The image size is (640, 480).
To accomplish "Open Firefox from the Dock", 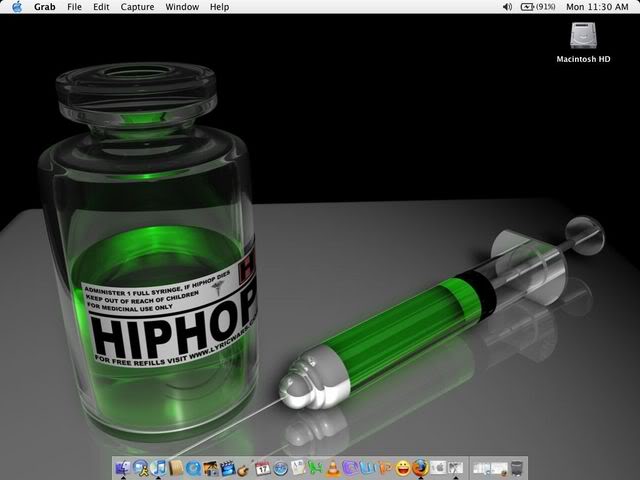I will pyautogui.click(x=420, y=469).
